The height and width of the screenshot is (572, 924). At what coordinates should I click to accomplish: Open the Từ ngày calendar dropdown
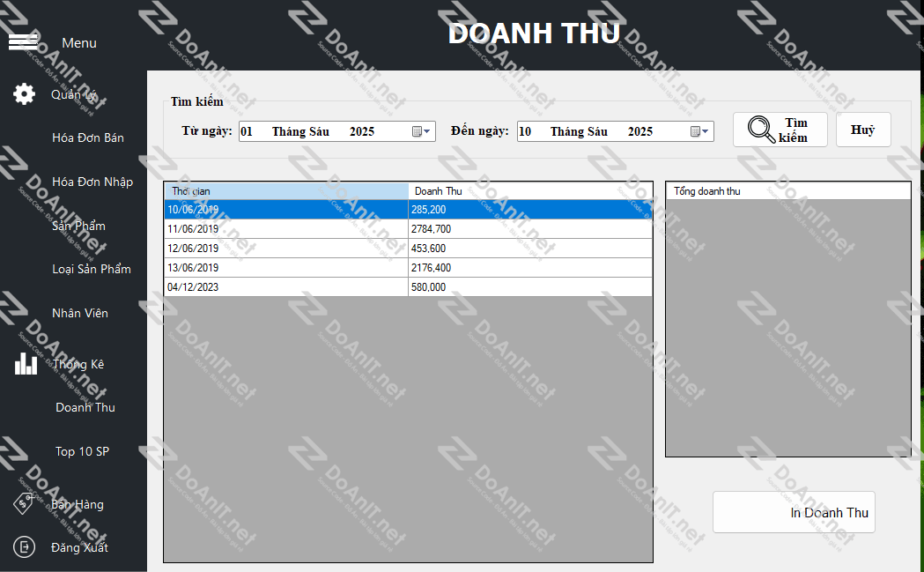(x=422, y=131)
